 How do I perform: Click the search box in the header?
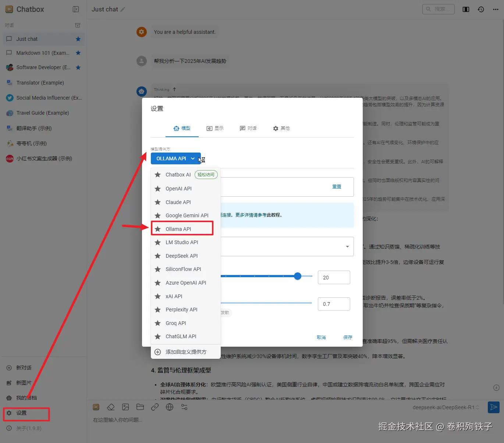click(x=438, y=9)
